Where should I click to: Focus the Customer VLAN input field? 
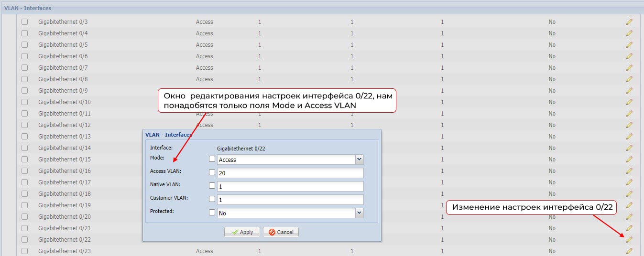pyautogui.click(x=291, y=200)
